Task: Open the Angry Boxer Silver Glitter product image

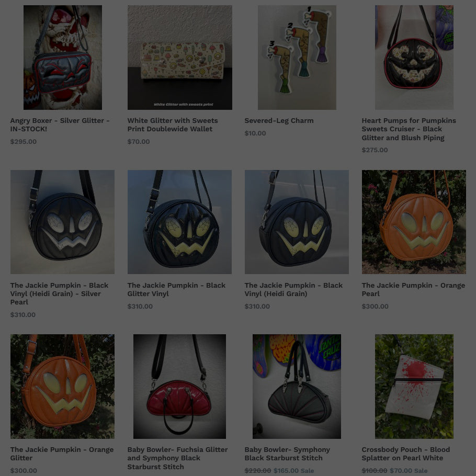Action: [x=63, y=58]
